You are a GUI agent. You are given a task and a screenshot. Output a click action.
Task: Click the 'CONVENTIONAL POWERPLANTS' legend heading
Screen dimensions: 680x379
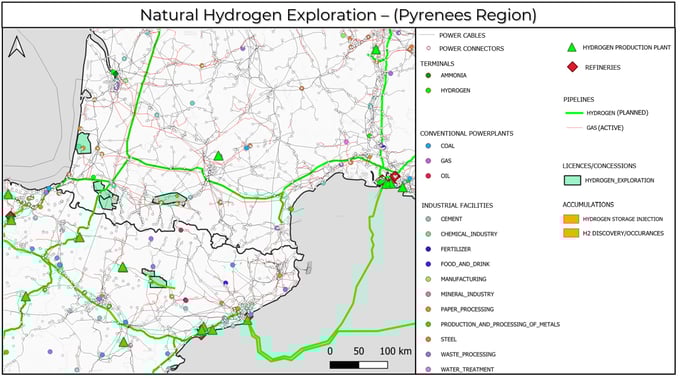(467, 134)
